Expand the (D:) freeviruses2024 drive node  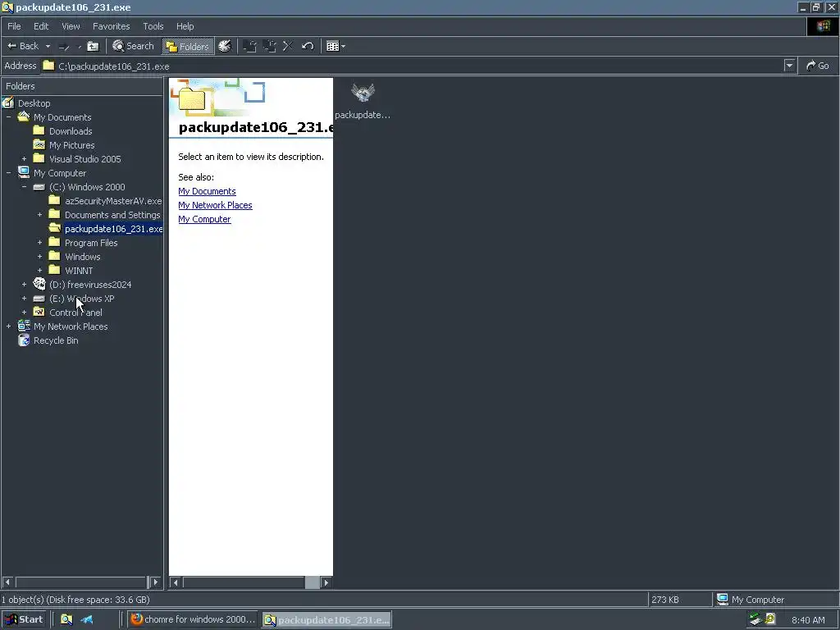(24, 285)
